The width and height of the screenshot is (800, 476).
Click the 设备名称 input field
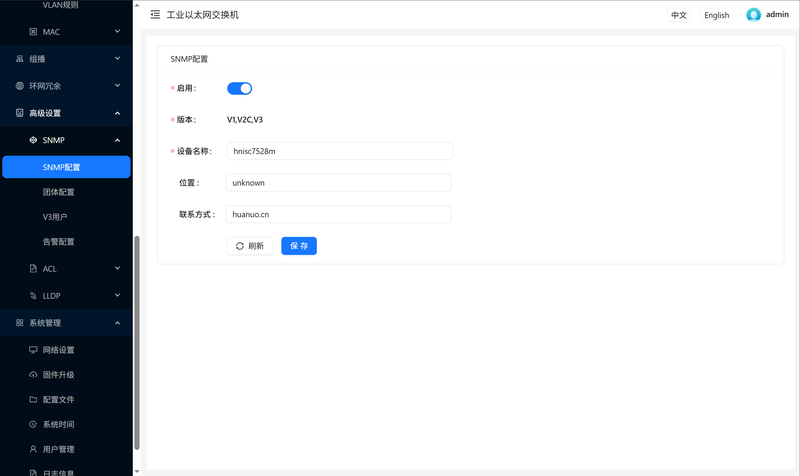[340, 151]
